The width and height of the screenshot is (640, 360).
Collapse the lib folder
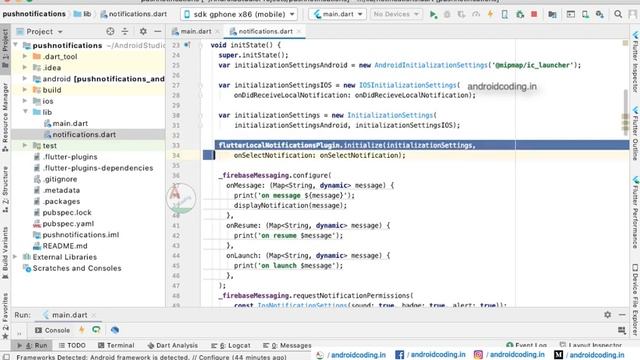click(x=25, y=112)
